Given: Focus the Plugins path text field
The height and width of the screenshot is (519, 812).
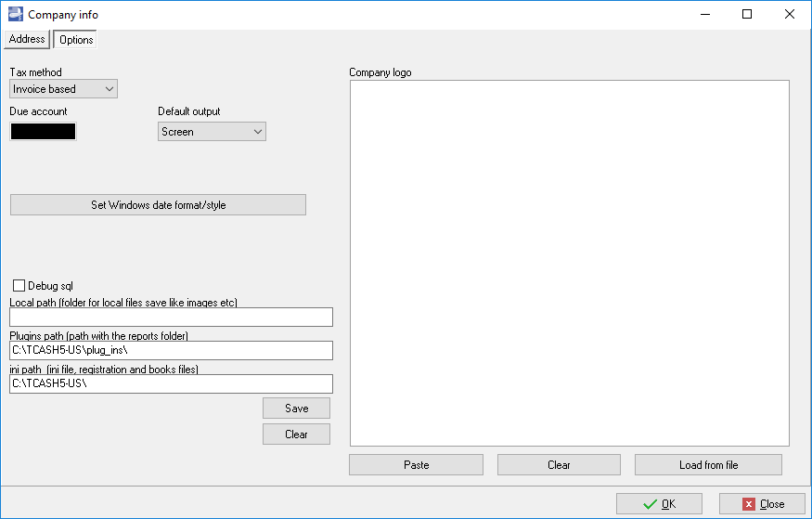Looking at the screenshot, I should tap(171, 350).
